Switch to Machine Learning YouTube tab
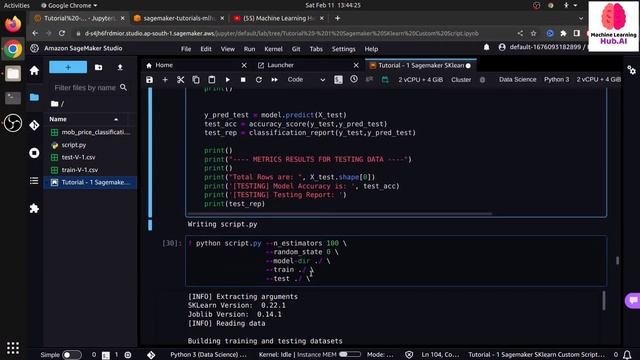This screenshot has width=640, height=360. pyautogui.click(x=279, y=18)
